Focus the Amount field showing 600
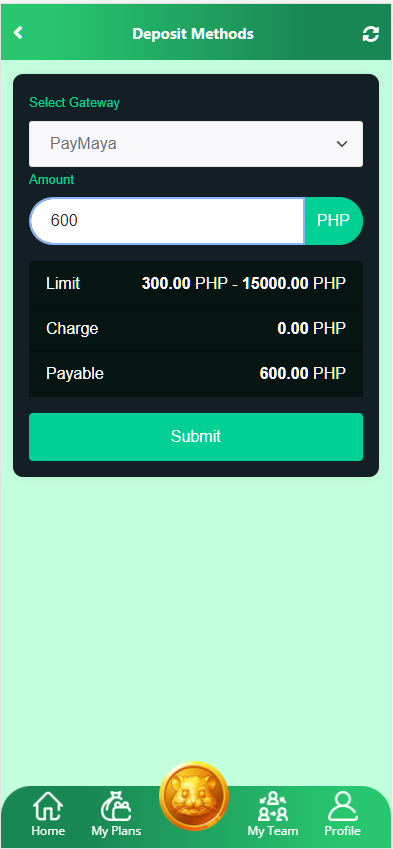This screenshot has width=393, height=849. [x=167, y=221]
